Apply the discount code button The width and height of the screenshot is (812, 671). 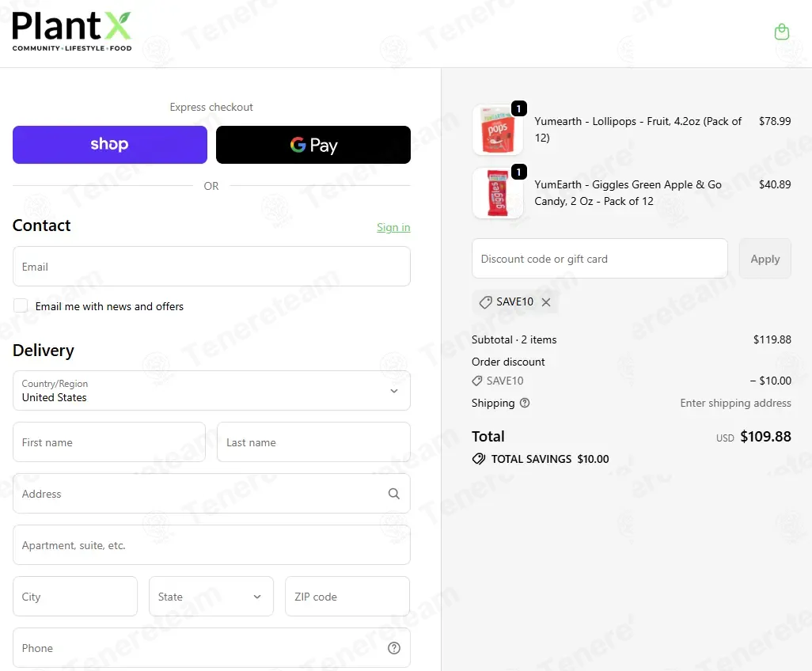(x=765, y=259)
